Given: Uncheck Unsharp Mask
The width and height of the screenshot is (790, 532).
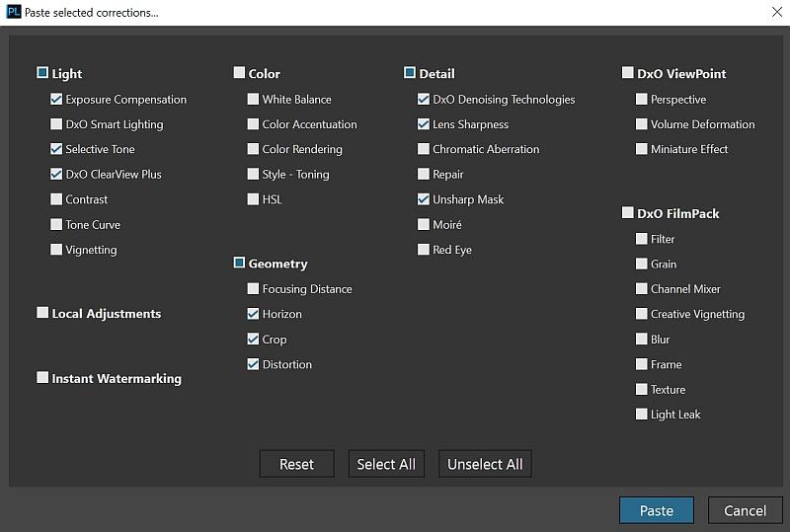Looking at the screenshot, I should (x=424, y=199).
